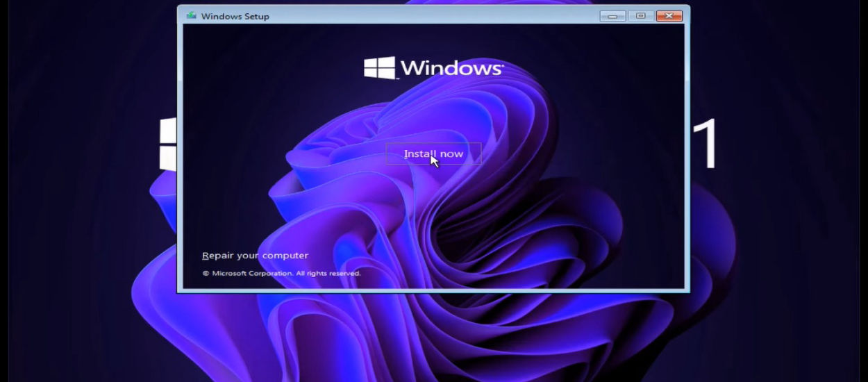868x382 pixels.
Task: Click the underlined "I" of Install now
Action: tap(406, 154)
